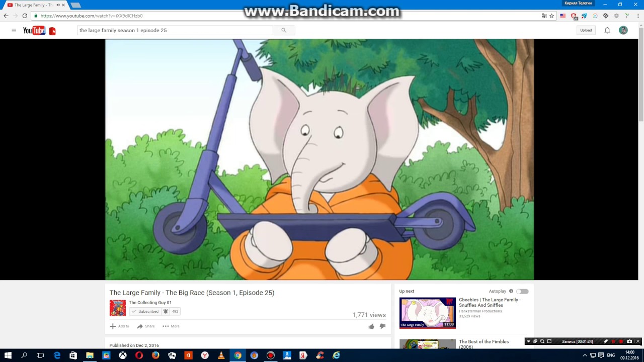This screenshot has width=644, height=362.
Task: Select The Large Family browser tab
Action: (x=35, y=5)
